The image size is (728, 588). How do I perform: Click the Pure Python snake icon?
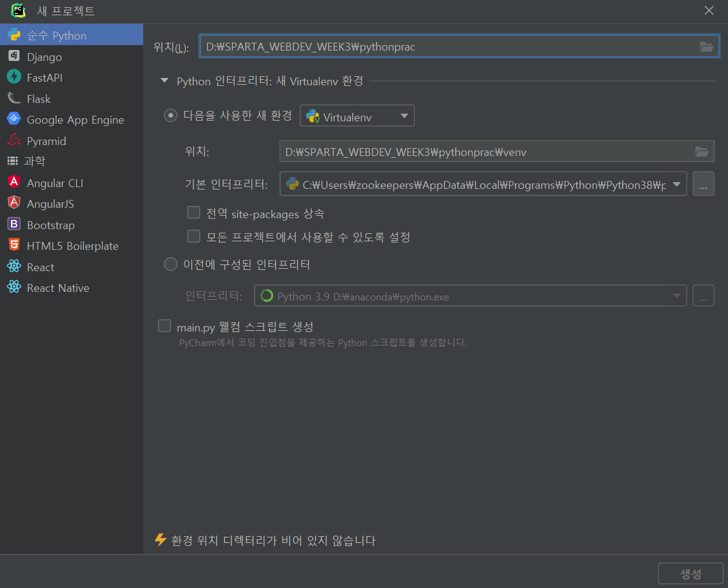[14, 35]
